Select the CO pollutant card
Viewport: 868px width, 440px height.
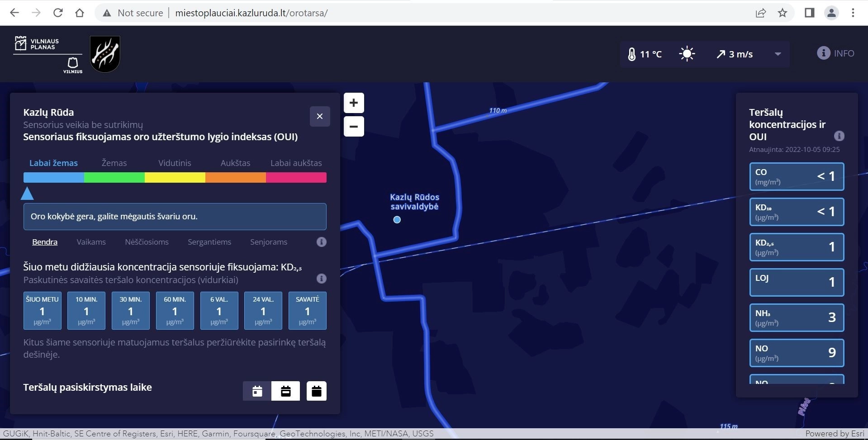tap(797, 176)
